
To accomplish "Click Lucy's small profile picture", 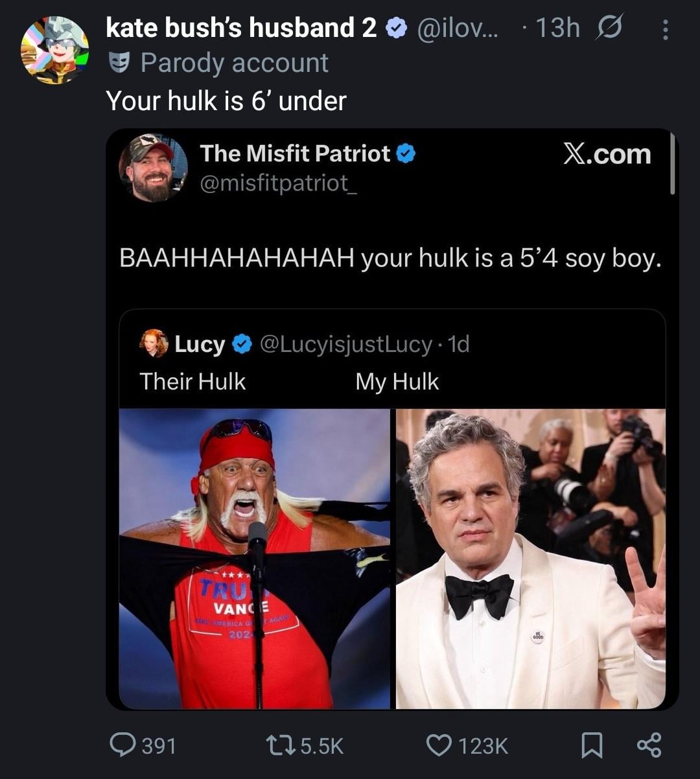I will 154,343.
